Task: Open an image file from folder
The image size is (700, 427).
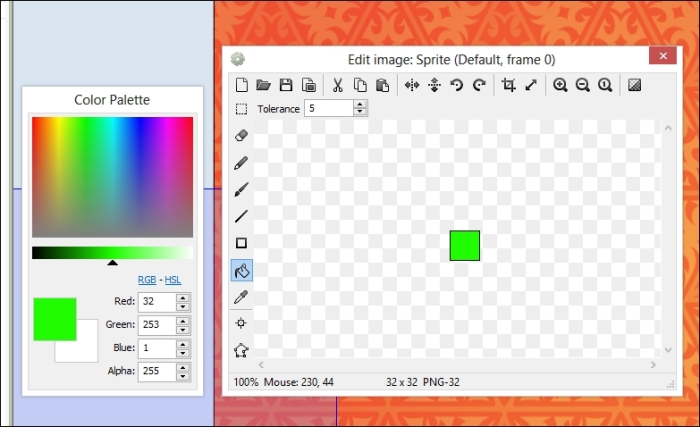Action: coord(263,84)
